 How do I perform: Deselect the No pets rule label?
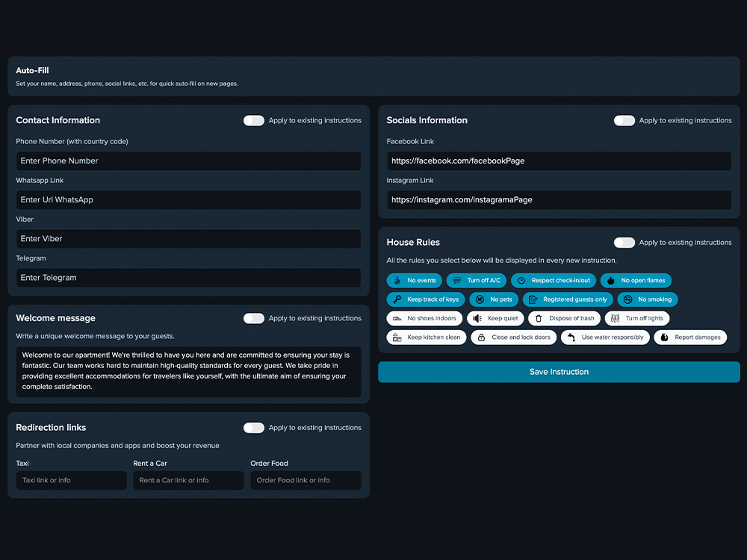[x=500, y=299]
